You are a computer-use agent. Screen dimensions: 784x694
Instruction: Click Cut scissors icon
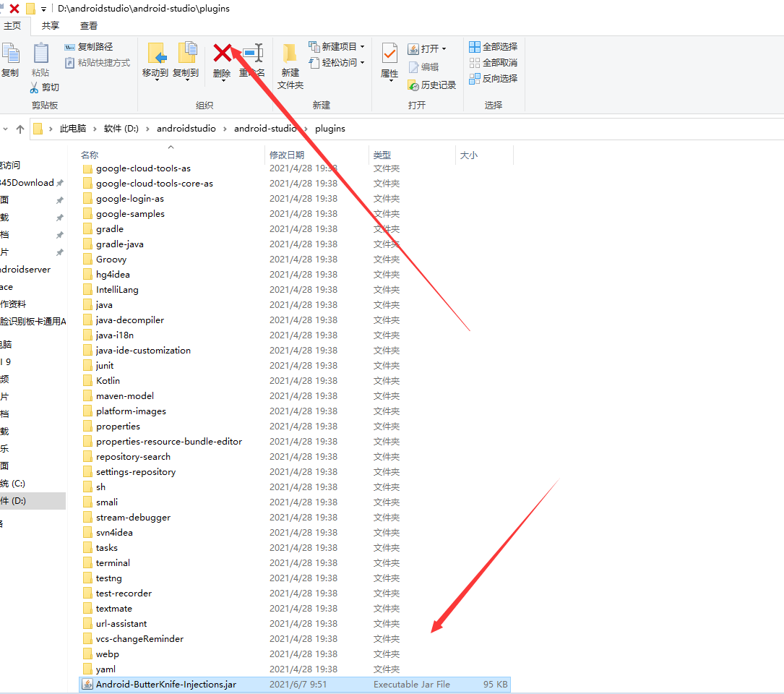tap(33, 87)
